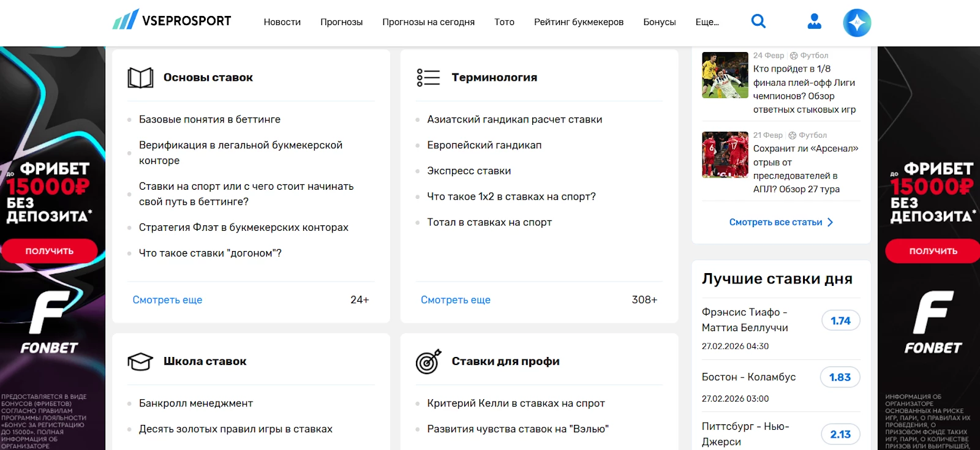Open Кто пройдет в 1/8 финала article title
This screenshot has height=450, width=980.
coord(805,89)
